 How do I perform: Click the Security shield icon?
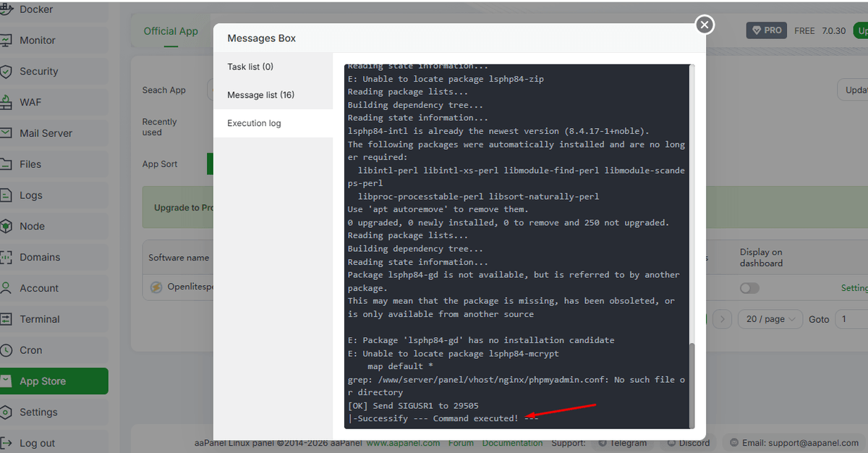pyautogui.click(x=6, y=72)
